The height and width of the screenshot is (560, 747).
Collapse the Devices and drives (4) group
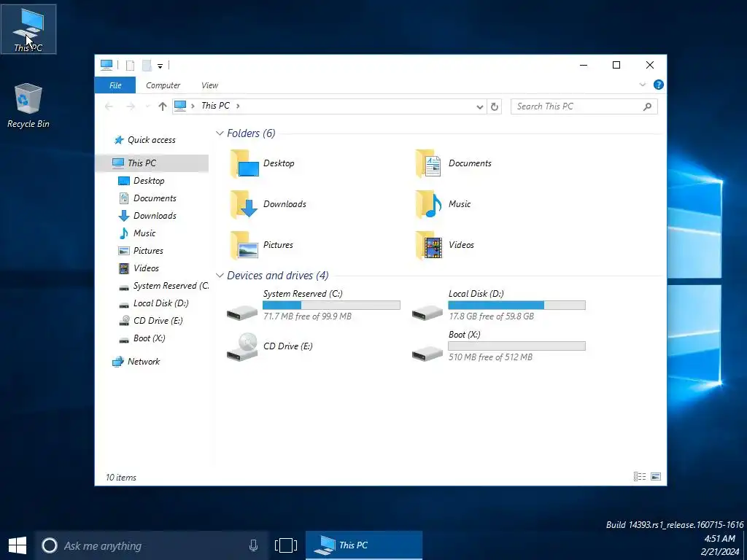(x=220, y=275)
